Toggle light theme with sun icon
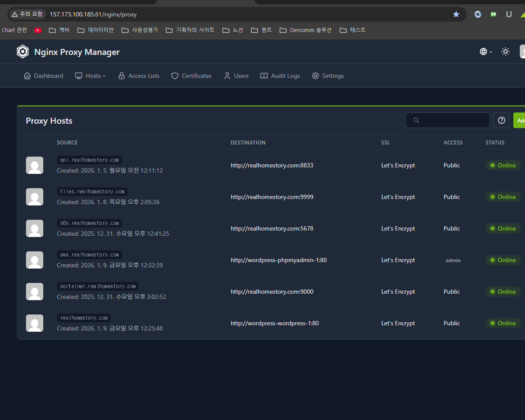This screenshot has height=420, width=525. [505, 51]
